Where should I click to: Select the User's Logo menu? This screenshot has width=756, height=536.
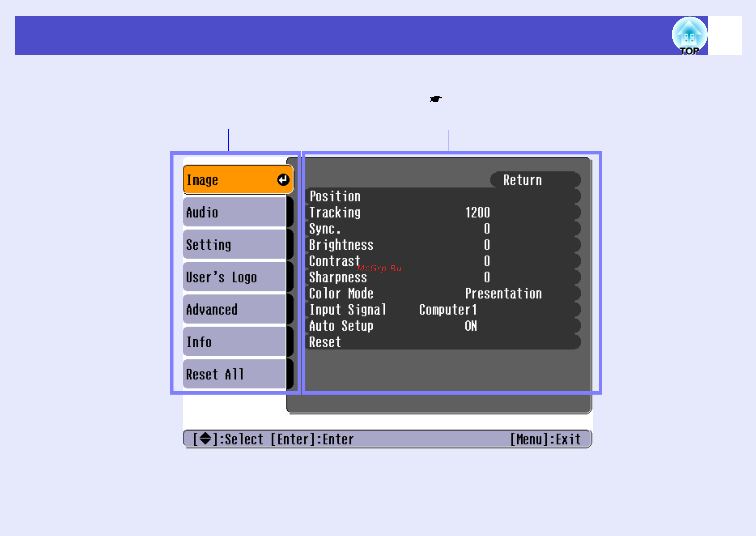(235, 277)
